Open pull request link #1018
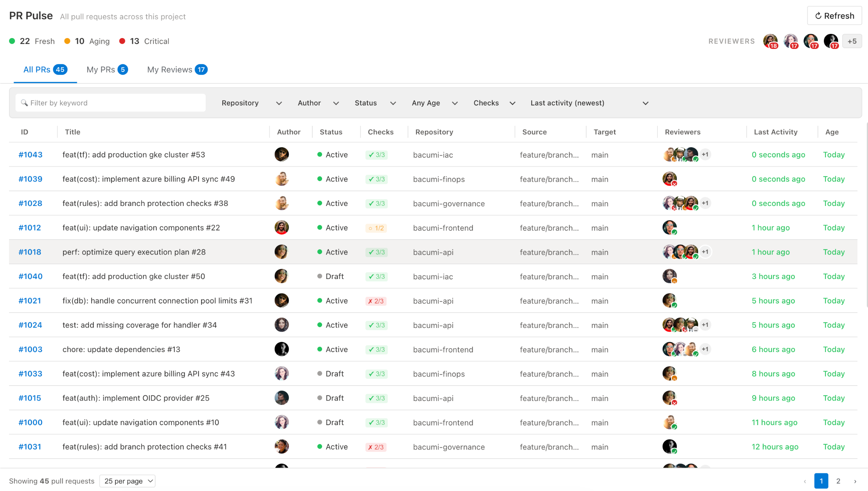The image size is (868, 491). point(30,252)
